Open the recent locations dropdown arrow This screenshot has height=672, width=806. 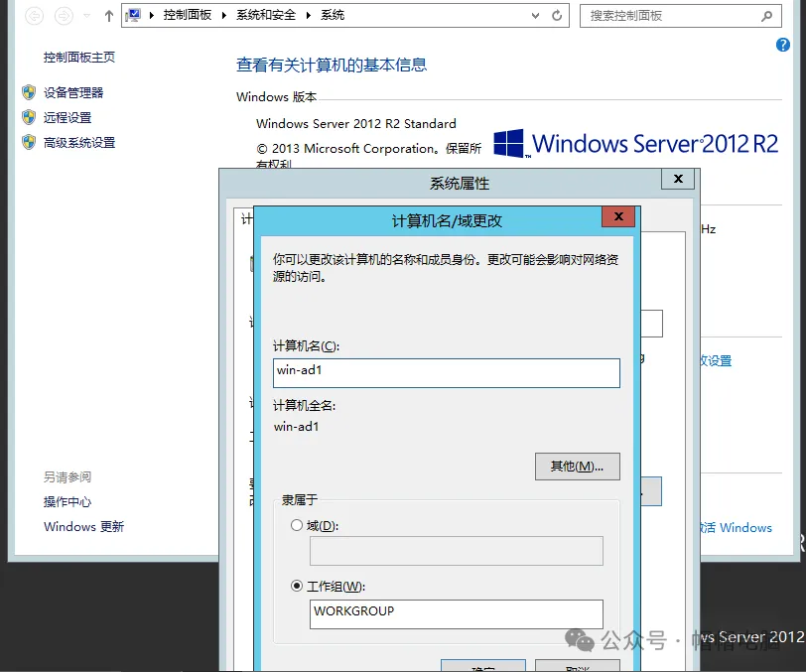[86, 16]
